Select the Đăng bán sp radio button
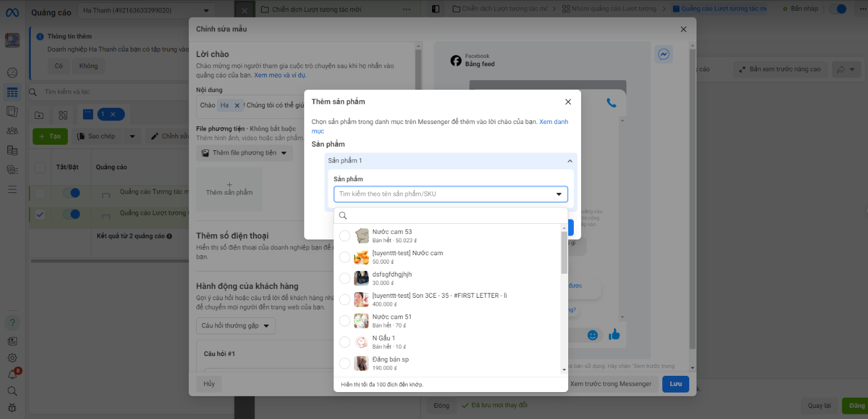Image resolution: width=868 pixels, height=419 pixels. tap(345, 363)
